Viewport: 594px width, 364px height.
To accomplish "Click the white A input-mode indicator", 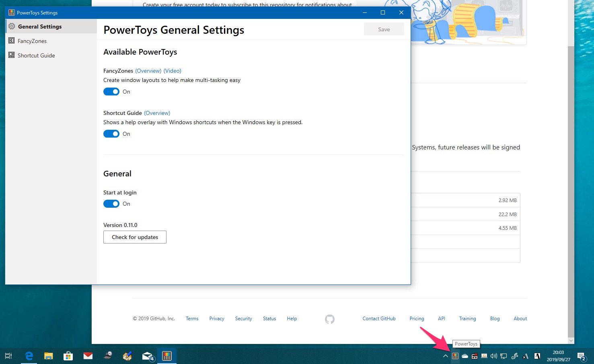I will coord(537,356).
